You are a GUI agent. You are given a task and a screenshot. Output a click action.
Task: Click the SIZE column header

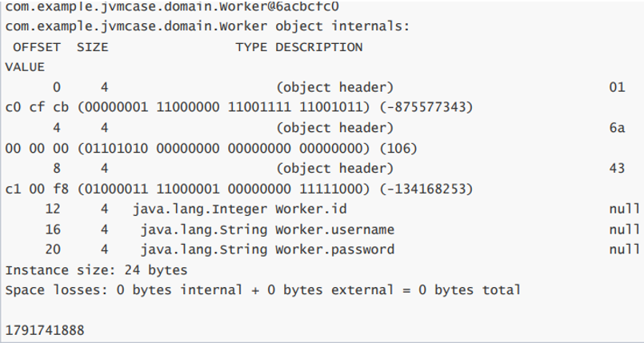[x=92, y=47]
